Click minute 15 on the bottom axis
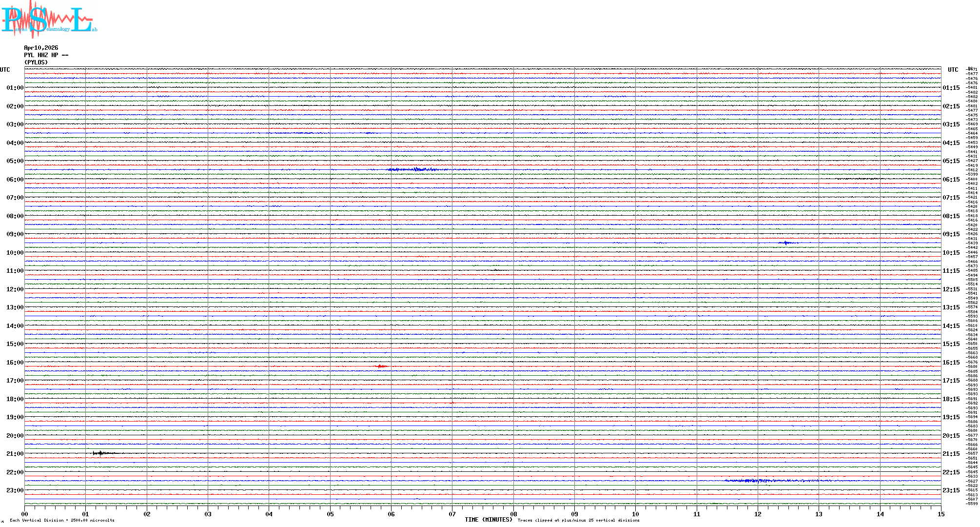The height and width of the screenshot is (527, 980). 941,514
